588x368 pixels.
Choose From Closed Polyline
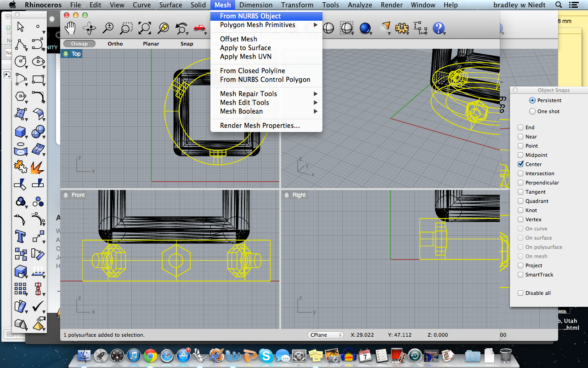[x=266, y=71]
